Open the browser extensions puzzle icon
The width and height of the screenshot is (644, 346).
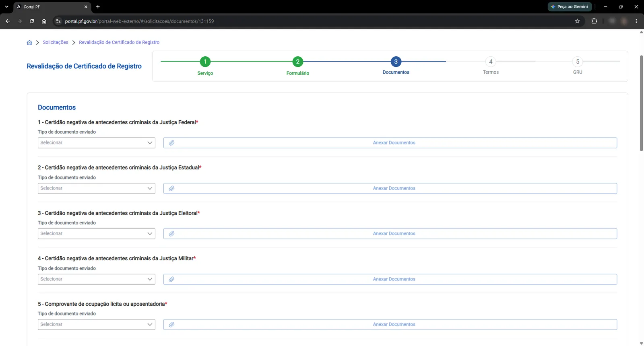coord(594,21)
